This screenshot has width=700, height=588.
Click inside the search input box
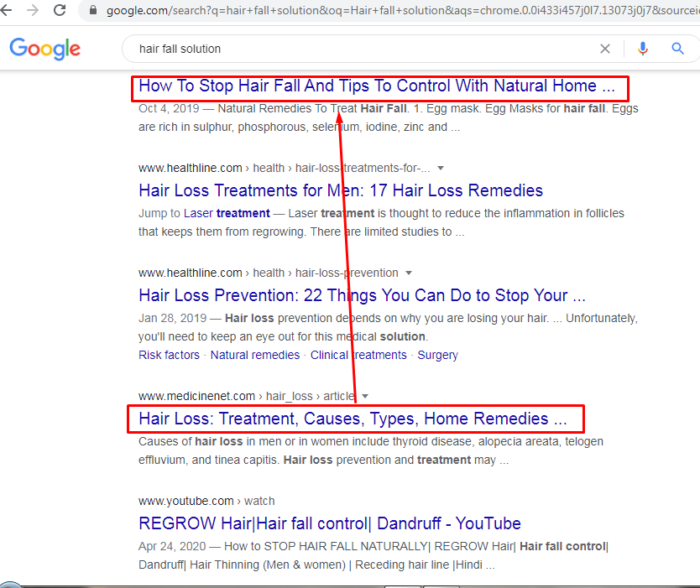(336, 49)
